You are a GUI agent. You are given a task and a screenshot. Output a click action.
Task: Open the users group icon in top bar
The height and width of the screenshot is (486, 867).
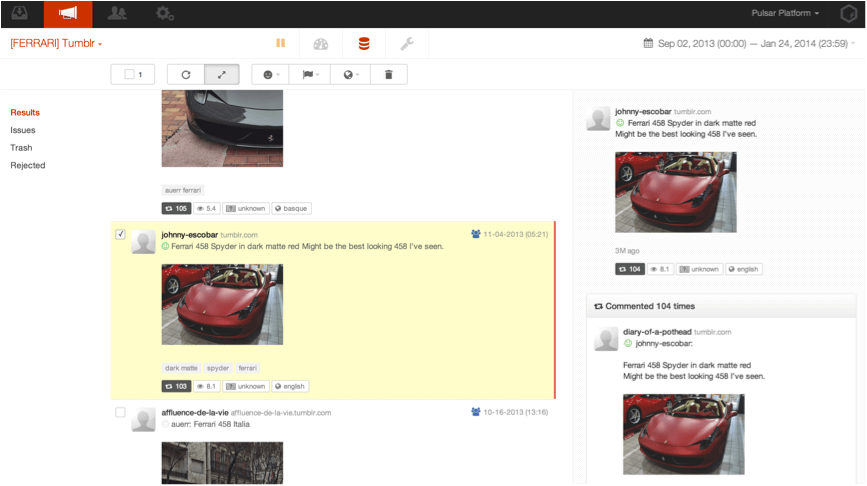click(x=117, y=14)
